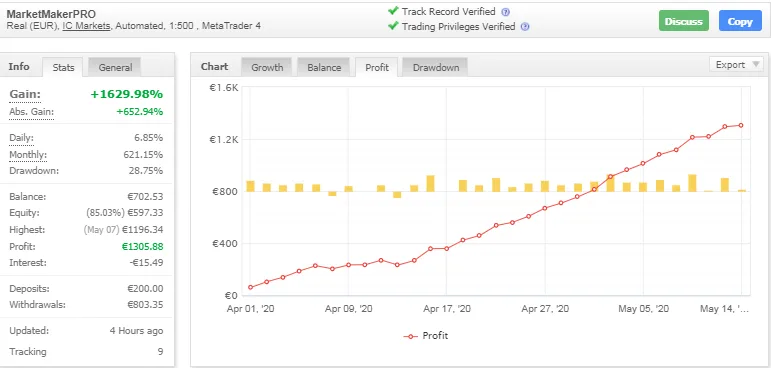
Task: Click the Track Record Verified help icon
Action: point(505,12)
